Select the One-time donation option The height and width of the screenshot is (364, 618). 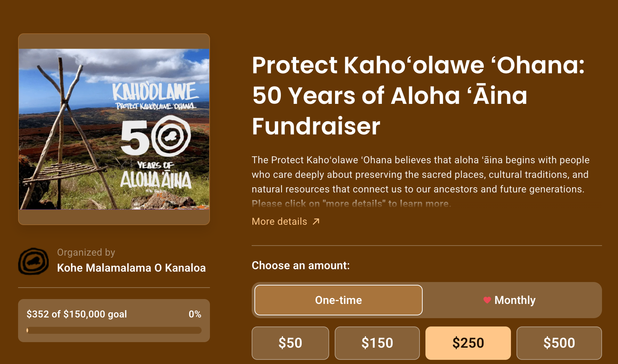pyautogui.click(x=339, y=300)
